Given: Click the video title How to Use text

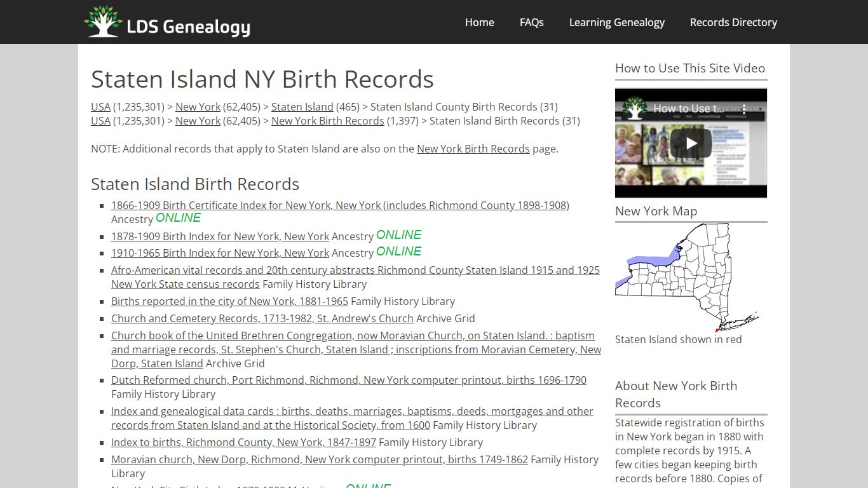Looking at the screenshot, I should [688, 109].
